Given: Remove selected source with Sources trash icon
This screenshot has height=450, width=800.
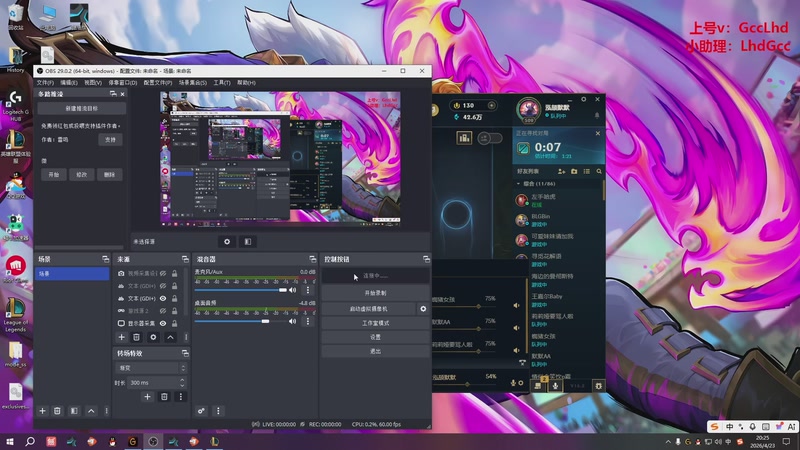Looking at the screenshot, I should coord(136,337).
